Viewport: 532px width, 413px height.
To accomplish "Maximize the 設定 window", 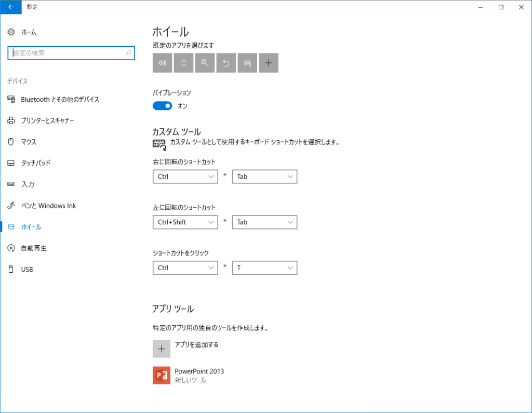I will [501, 7].
